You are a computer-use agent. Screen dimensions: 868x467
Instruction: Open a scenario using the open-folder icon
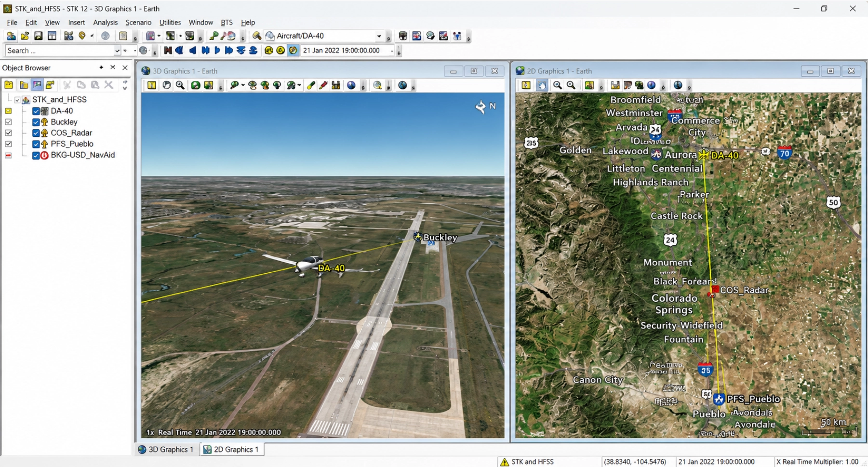click(x=25, y=36)
